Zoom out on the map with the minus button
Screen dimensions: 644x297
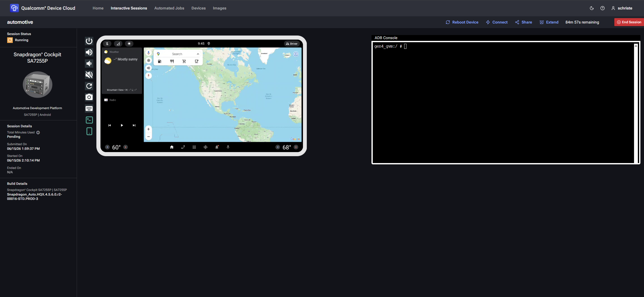pos(149,136)
